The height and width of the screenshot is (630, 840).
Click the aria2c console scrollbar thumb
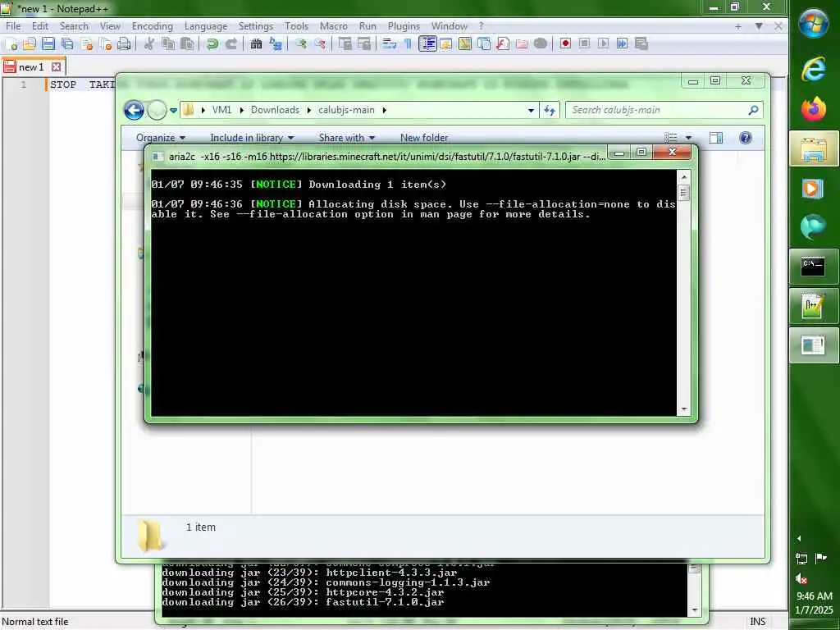point(683,192)
